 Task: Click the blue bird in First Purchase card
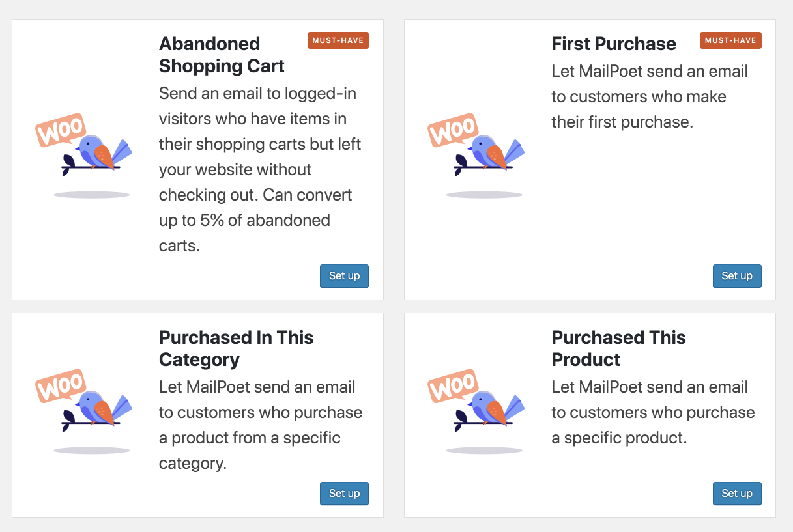(x=489, y=152)
